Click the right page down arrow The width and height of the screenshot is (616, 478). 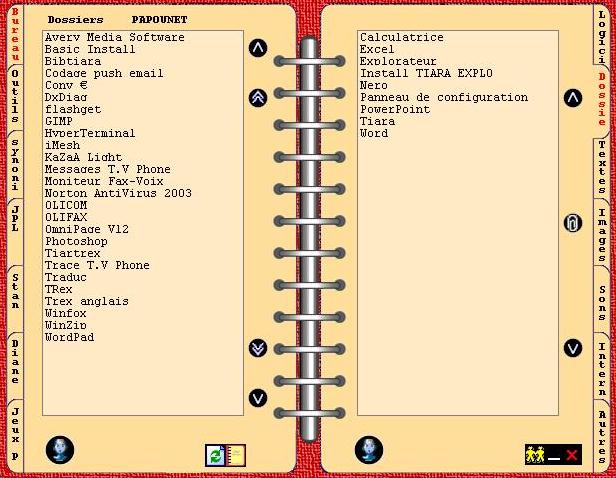tap(572, 348)
